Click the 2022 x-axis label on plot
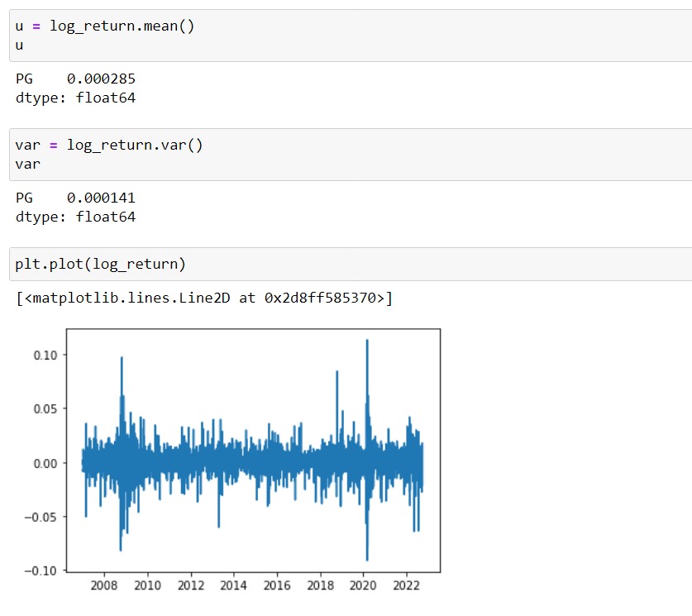The image size is (692, 616). click(406, 585)
